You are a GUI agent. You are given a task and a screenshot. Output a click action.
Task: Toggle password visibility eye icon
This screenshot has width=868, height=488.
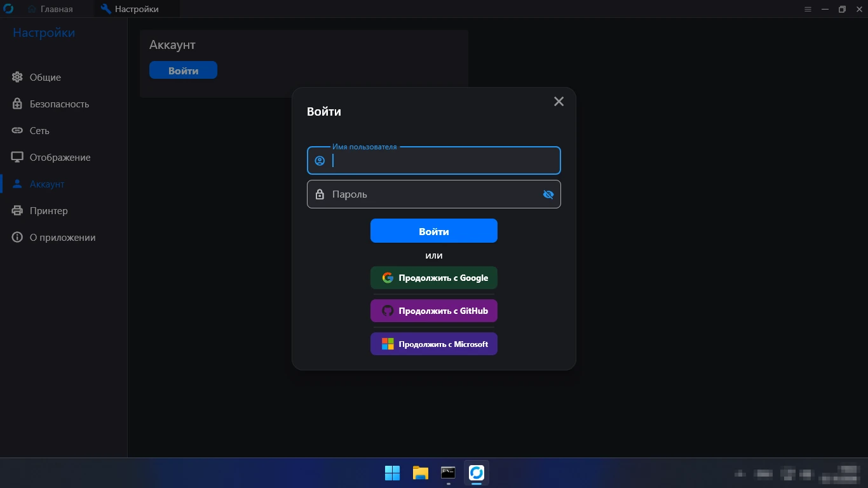548,194
